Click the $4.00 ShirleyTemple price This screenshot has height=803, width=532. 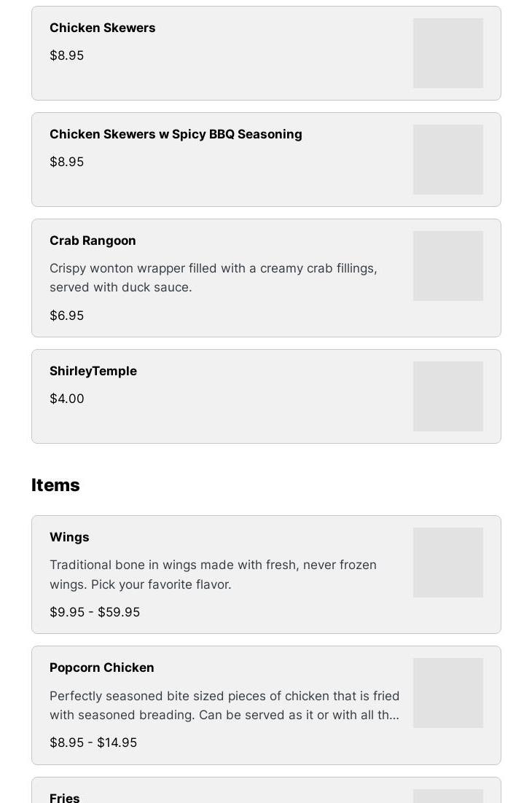pos(66,399)
